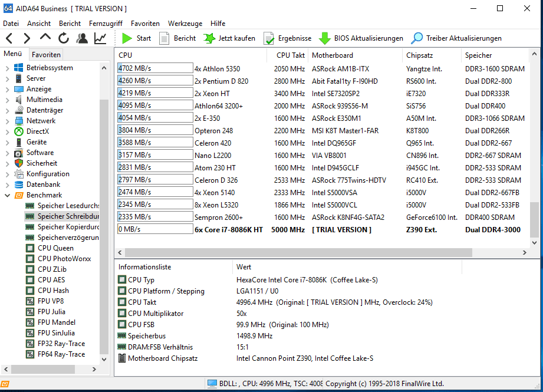
Task: Expand the Datenträger tree node
Action: tap(7, 110)
